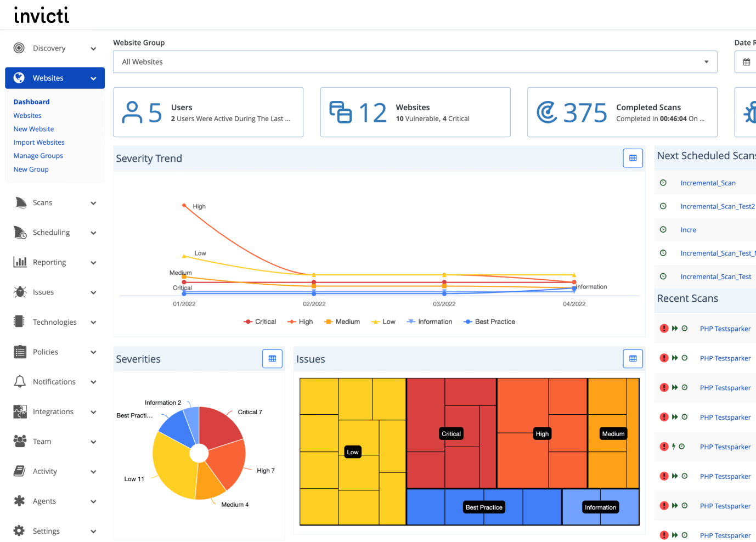Click the Critical block in Issues treemap

pyautogui.click(x=452, y=433)
